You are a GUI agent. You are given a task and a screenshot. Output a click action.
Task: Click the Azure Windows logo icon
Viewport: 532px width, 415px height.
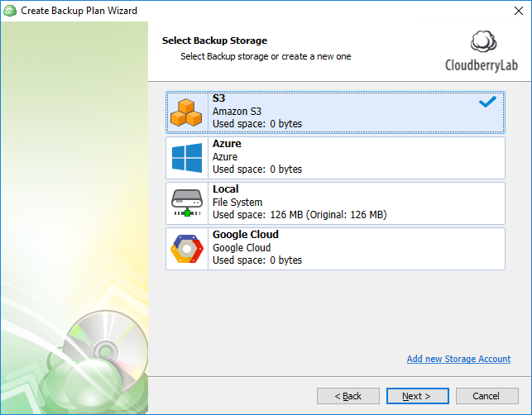(x=187, y=158)
